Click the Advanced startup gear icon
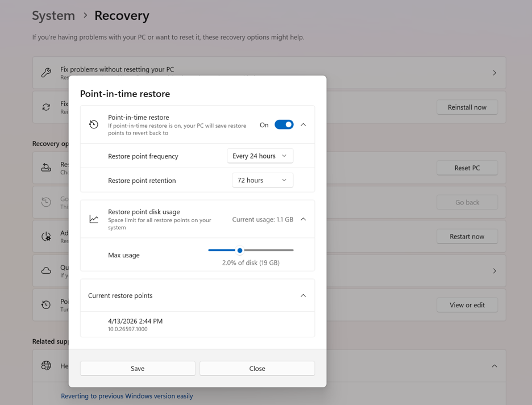Viewport: 532px width, 405px height. click(46, 236)
